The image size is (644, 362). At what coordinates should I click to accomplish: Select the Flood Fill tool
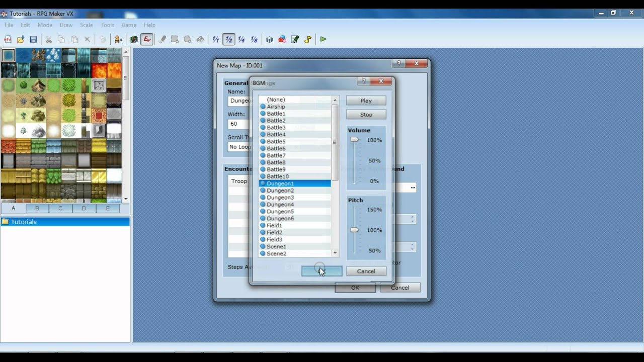[200, 39]
